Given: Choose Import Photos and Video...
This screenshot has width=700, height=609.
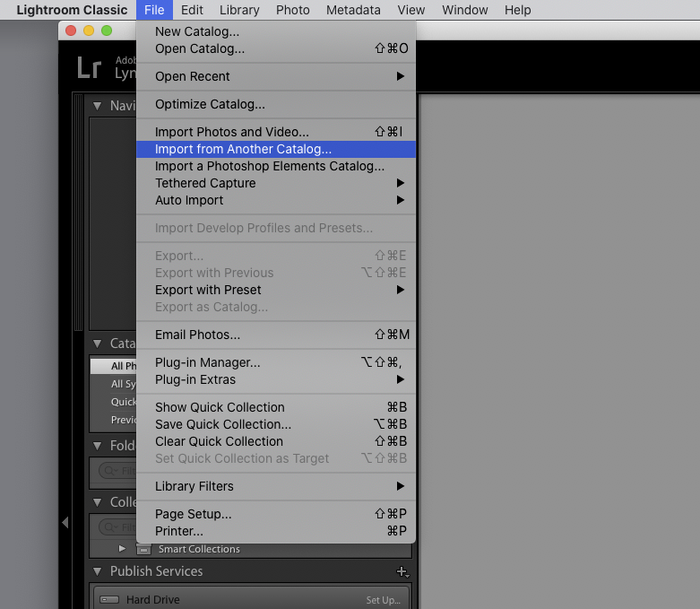Looking at the screenshot, I should point(276,132).
